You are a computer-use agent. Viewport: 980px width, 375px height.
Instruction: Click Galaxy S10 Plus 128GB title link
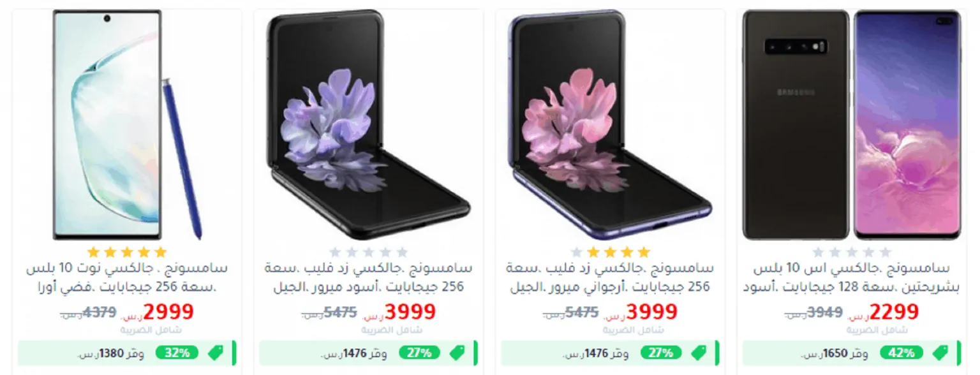pyautogui.click(x=851, y=277)
